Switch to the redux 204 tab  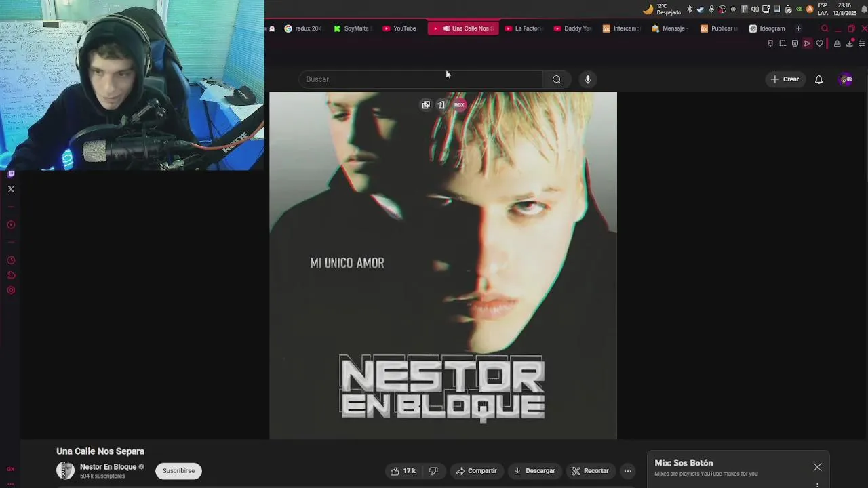click(x=303, y=28)
